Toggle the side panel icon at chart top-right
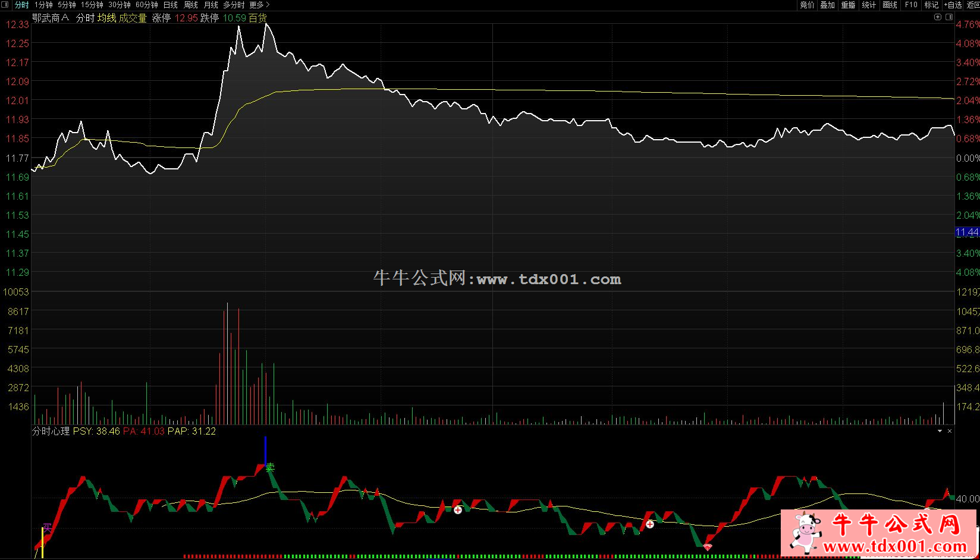 [x=948, y=17]
